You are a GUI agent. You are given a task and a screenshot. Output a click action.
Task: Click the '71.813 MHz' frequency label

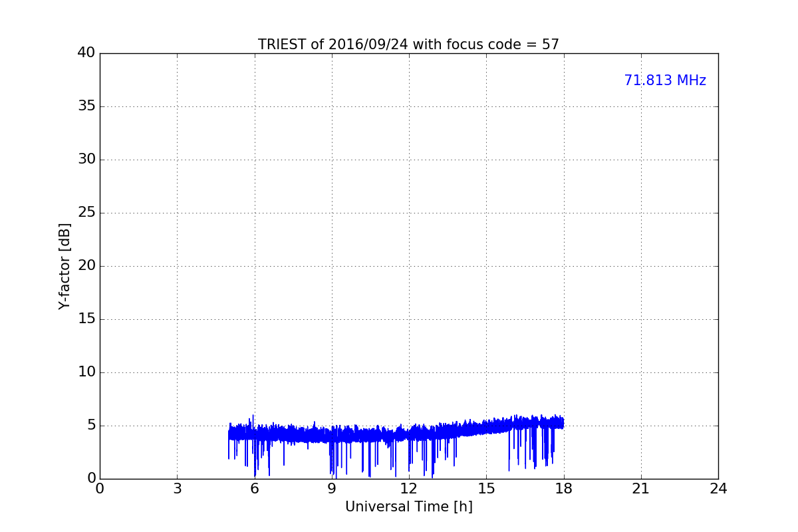pyautogui.click(x=665, y=80)
